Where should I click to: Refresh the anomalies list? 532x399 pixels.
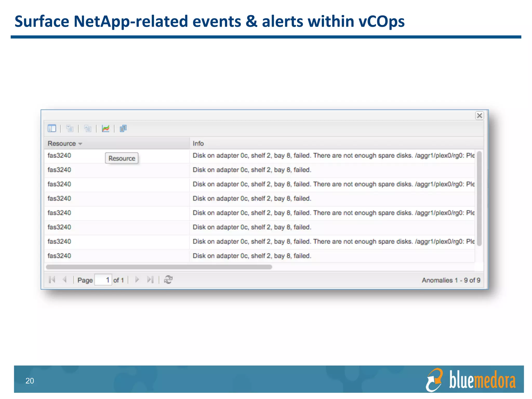click(x=168, y=280)
